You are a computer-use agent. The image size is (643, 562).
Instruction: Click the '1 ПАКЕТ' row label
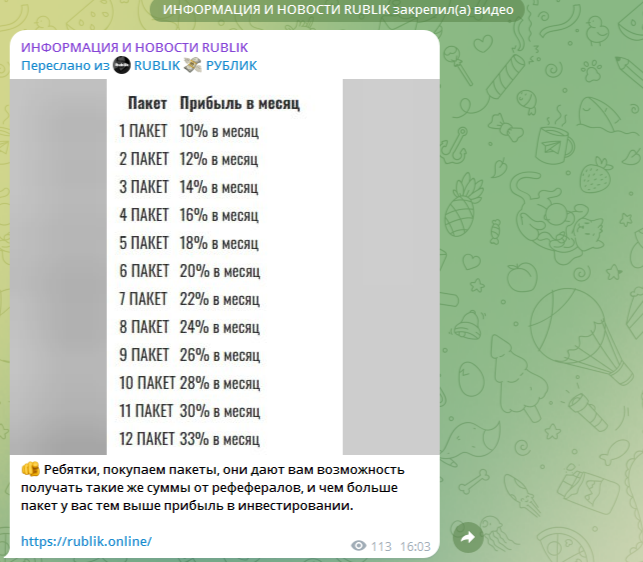coord(143,131)
